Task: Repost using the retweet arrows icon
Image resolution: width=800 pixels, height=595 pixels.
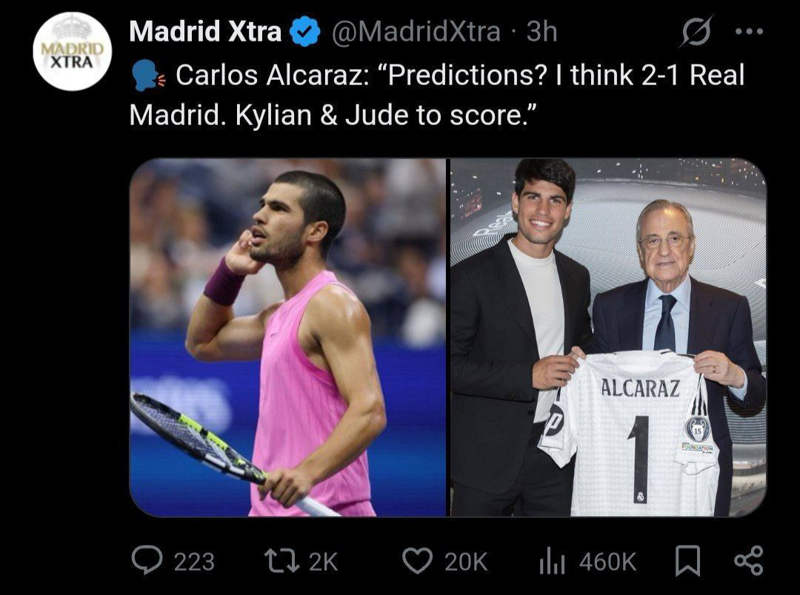Action: pyautogui.click(x=282, y=561)
